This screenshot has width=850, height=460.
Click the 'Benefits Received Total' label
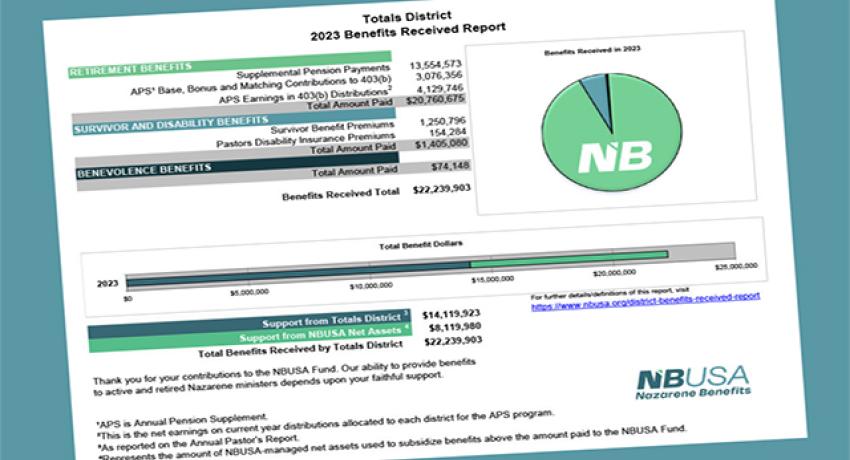(x=341, y=194)
